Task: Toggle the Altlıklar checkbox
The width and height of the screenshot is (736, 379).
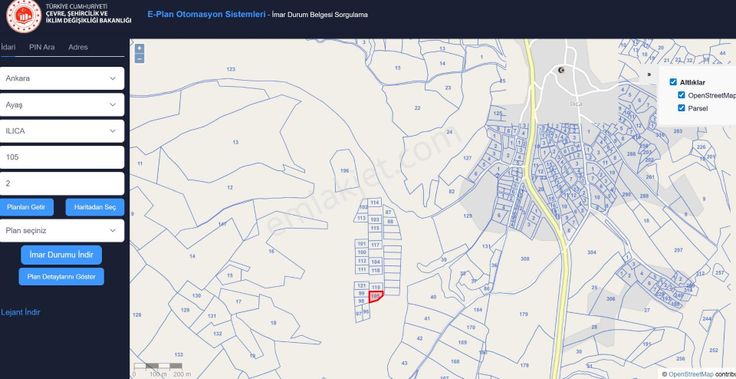Action: (673, 82)
